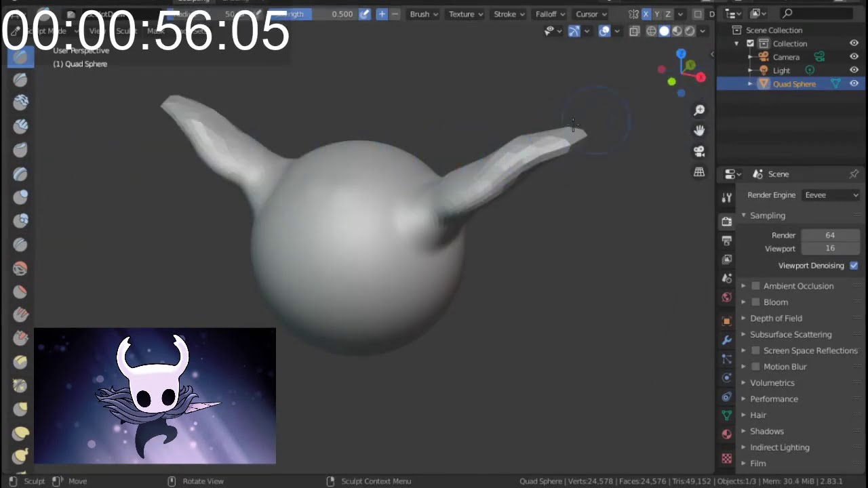Click the Render samples field showing 64
868x488 pixels.
click(830, 235)
